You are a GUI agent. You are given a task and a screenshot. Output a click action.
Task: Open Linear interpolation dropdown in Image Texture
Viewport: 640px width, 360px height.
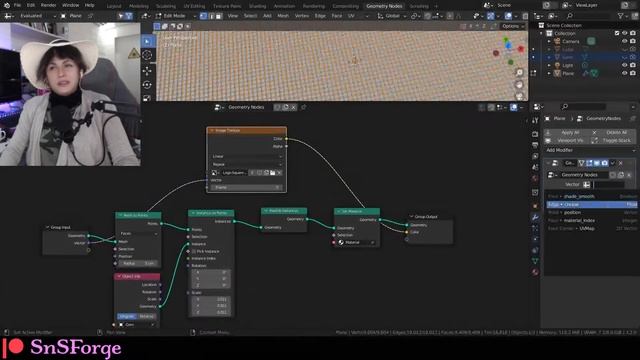point(247,156)
